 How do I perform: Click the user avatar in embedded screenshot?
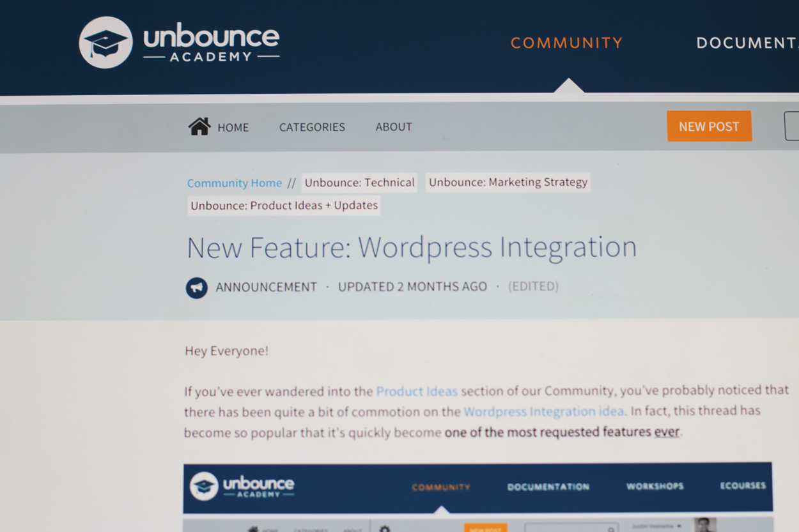pyautogui.click(x=705, y=524)
